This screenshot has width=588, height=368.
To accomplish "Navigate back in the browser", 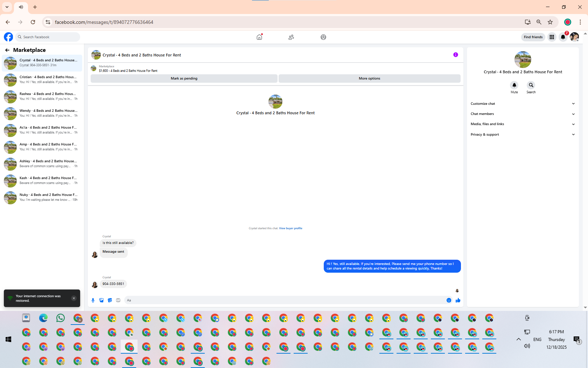I will [x=8, y=22].
